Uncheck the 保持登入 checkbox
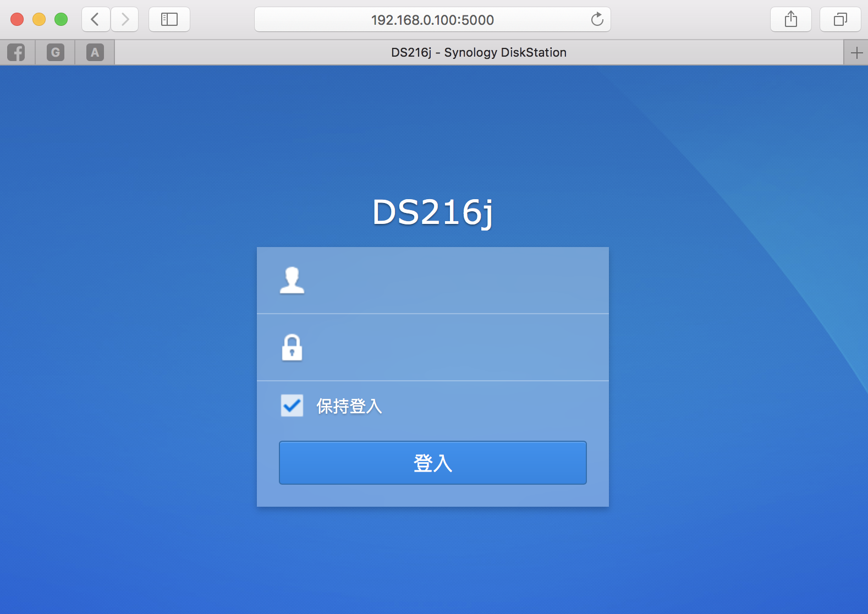The width and height of the screenshot is (868, 614). pyautogui.click(x=292, y=405)
